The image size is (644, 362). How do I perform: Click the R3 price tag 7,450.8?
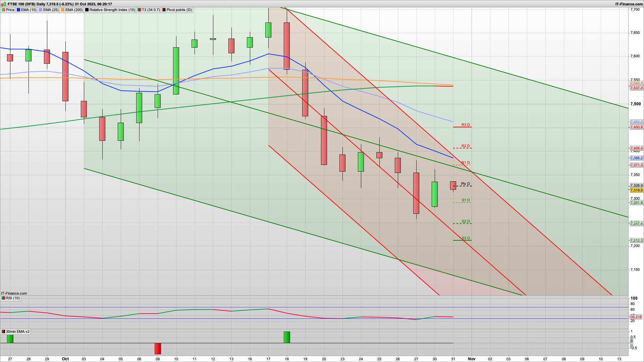(636, 127)
